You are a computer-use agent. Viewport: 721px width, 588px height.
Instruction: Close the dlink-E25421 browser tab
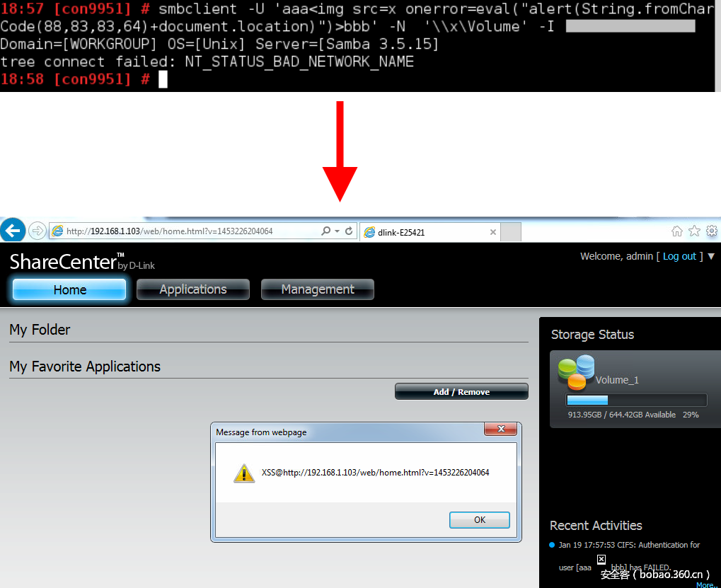click(493, 232)
